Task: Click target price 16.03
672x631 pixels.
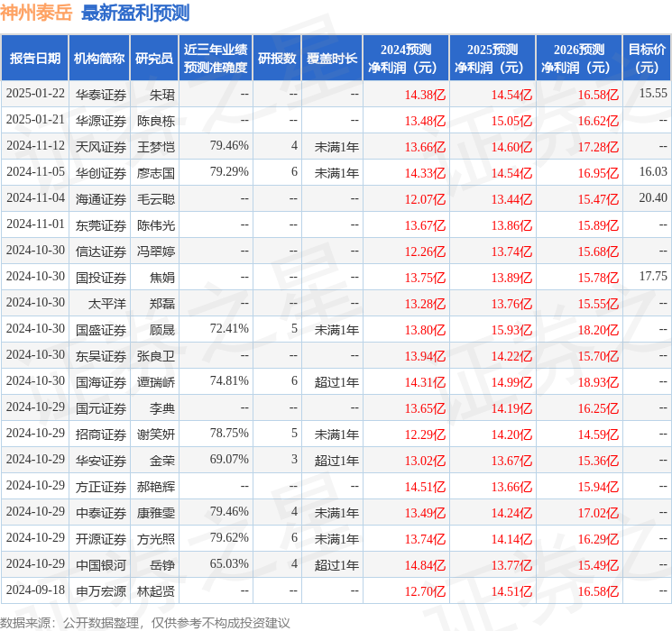Action: point(653,172)
